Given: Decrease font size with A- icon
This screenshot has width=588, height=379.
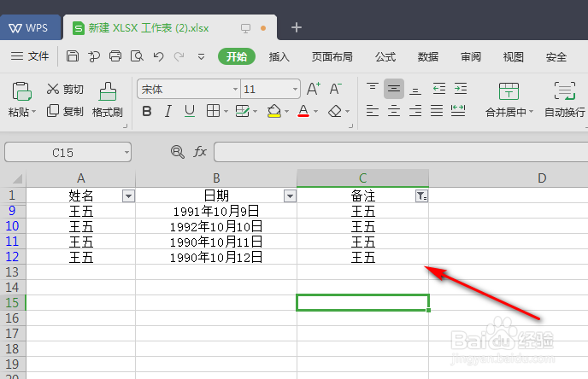Looking at the screenshot, I should click(x=335, y=89).
